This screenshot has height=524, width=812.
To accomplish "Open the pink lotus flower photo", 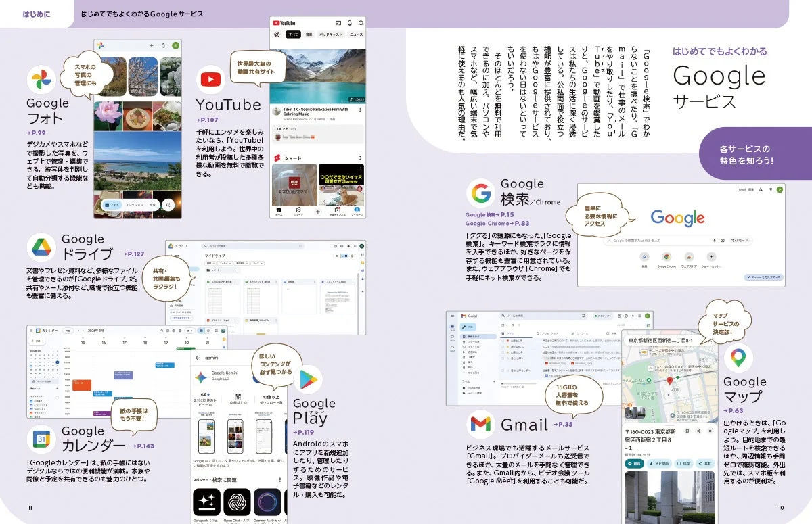I will (x=108, y=116).
